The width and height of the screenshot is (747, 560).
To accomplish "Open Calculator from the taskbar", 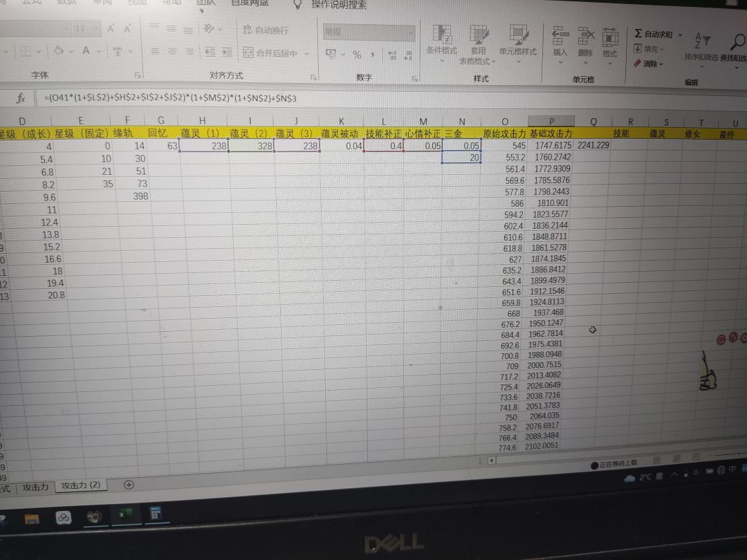I will (x=156, y=513).
